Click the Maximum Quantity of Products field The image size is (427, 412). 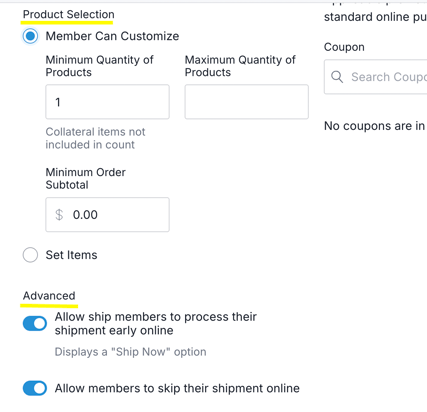coord(247,102)
